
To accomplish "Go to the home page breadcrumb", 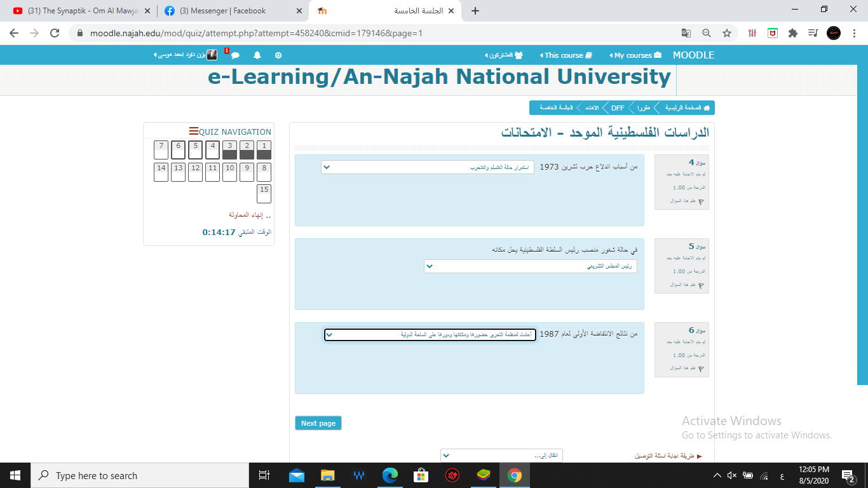I will (688, 108).
